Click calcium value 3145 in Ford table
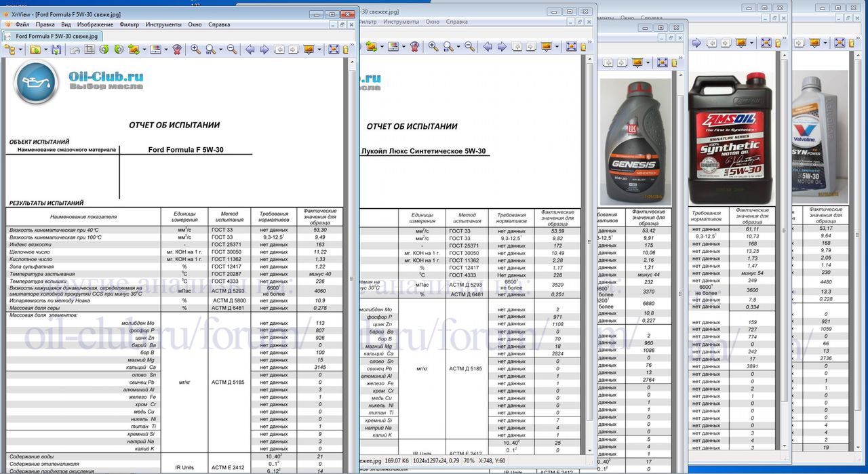 [x=320, y=368]
